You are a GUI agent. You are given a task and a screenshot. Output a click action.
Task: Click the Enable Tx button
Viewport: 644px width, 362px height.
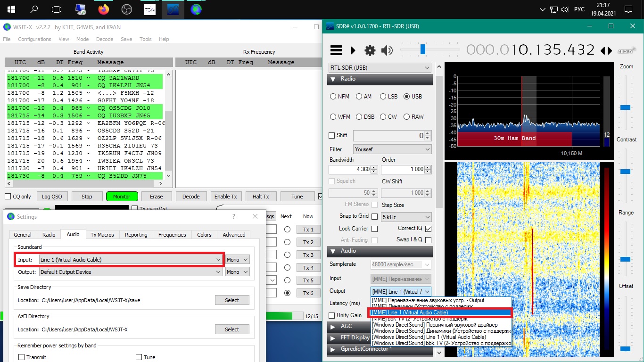(225, 197)
